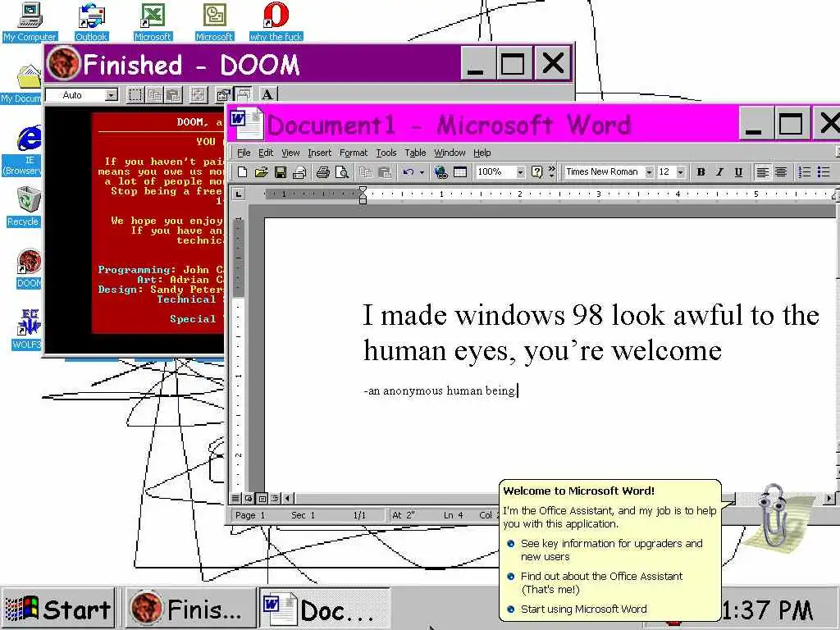Open a file with Word's Open icon
This screenshot has height=630, width=840.
[261, 172]
